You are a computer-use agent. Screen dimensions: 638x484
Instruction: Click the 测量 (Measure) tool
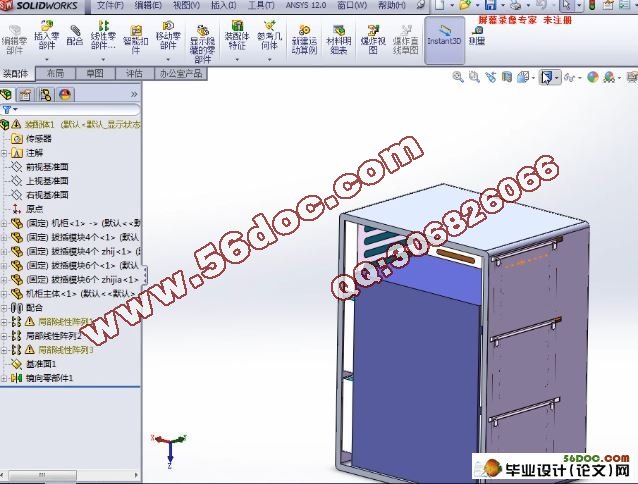coord(476,36)
